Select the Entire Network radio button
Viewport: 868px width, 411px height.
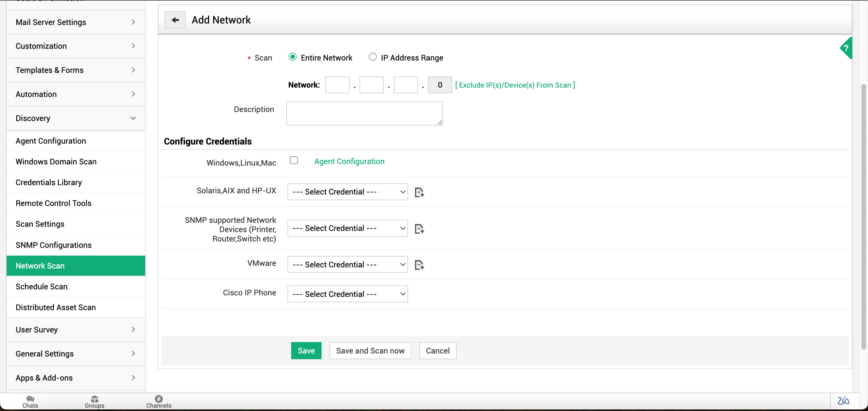pos(292,57)
